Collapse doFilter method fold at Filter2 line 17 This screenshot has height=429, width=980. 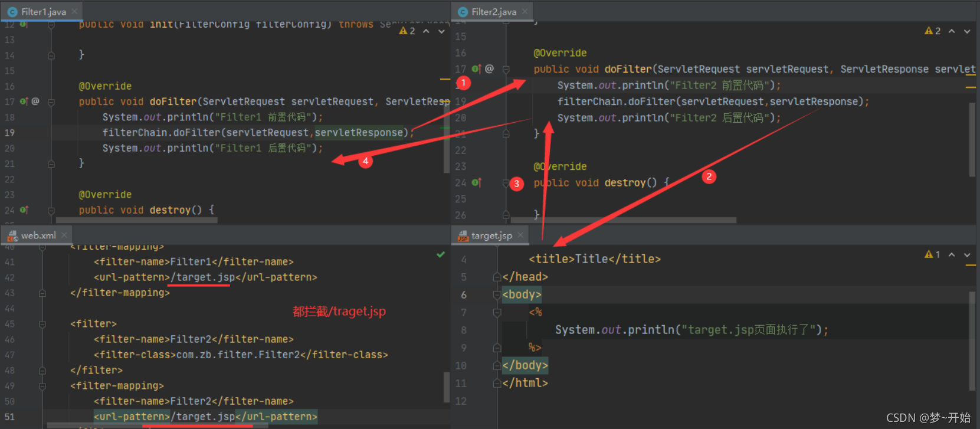pyautogui.click(x=506, y=69)
